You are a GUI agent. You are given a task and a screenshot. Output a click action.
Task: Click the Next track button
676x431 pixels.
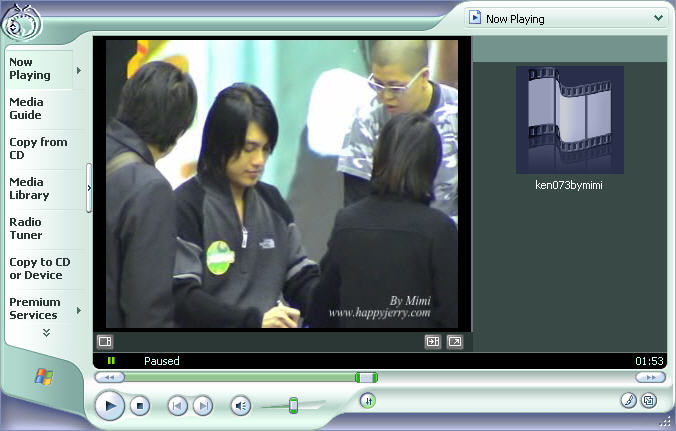coord(203,406)
